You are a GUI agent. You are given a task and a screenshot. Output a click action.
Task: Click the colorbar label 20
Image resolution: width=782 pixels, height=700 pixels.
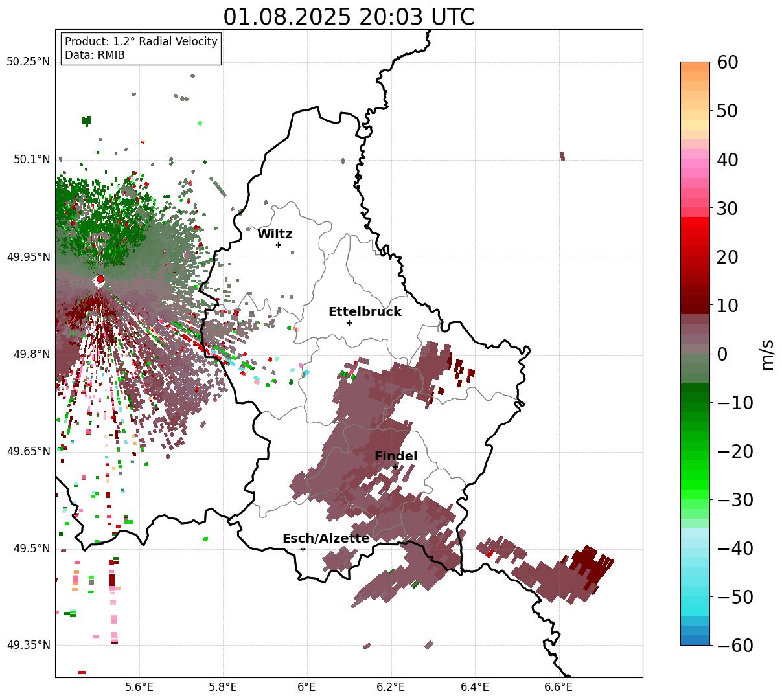726,256
